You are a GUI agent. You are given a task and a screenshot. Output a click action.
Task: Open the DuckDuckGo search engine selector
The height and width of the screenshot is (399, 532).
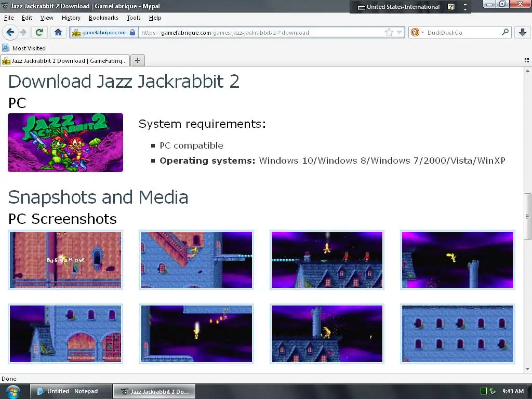pos(417,33)
